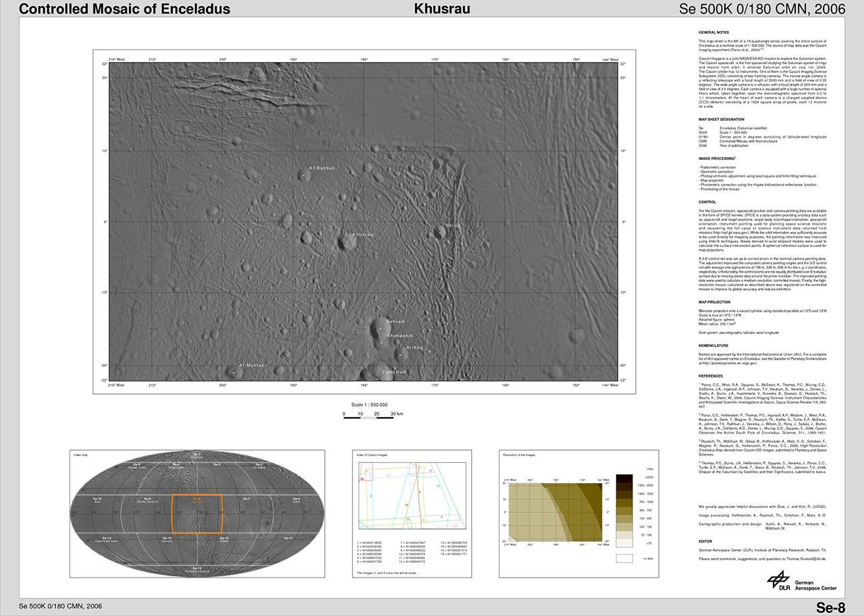Click the Khusrau crater label on map
Viewport: 864px width, 616px height.
[x=362, y=234]
